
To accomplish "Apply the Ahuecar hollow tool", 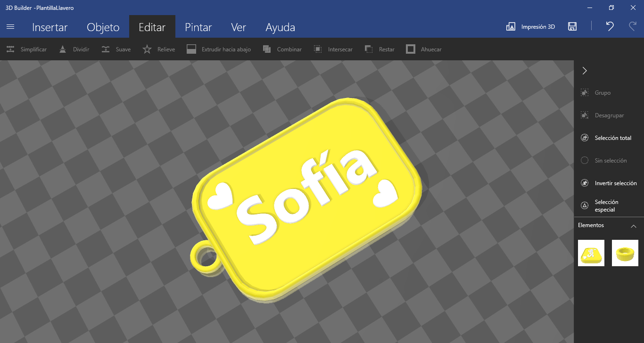I will point(423,49).
